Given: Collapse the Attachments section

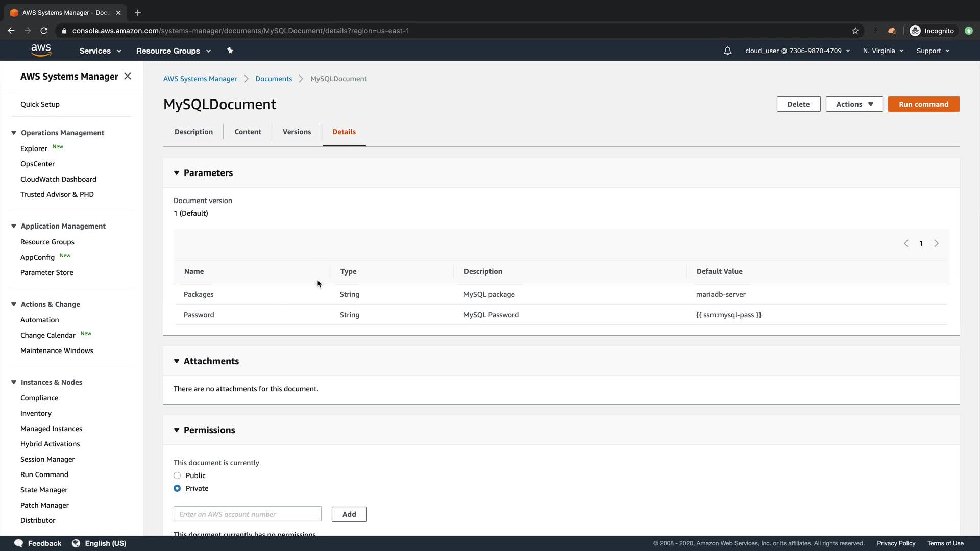Looking at the screenshot, I should coord(177,361).
